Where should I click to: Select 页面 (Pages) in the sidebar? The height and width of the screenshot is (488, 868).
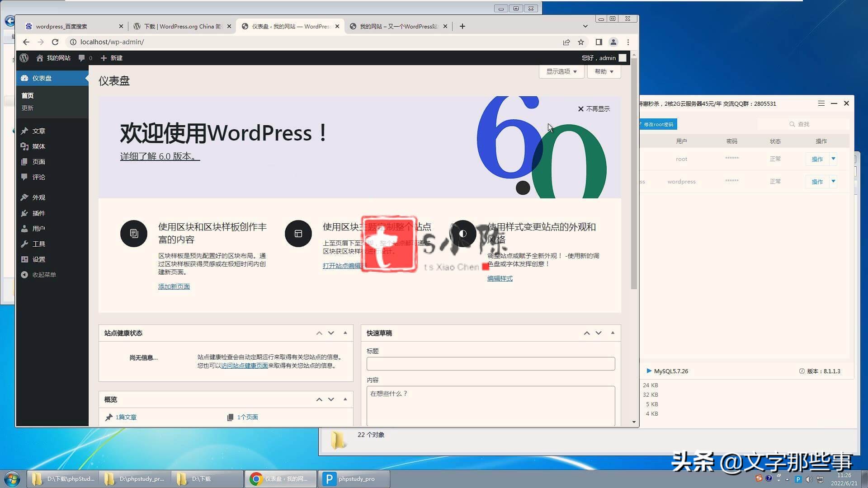(38, 161)
